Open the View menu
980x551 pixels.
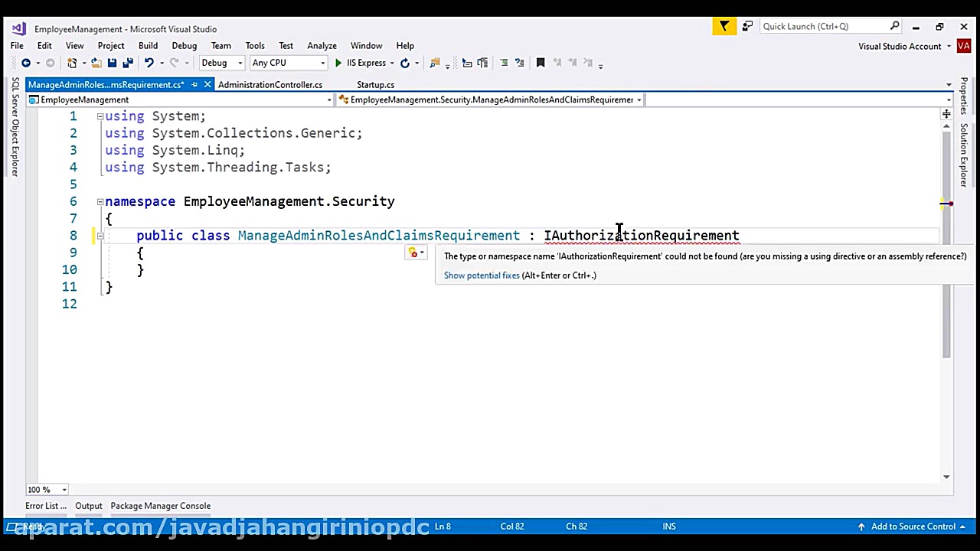pyautogui.click(x=74, y=46)
